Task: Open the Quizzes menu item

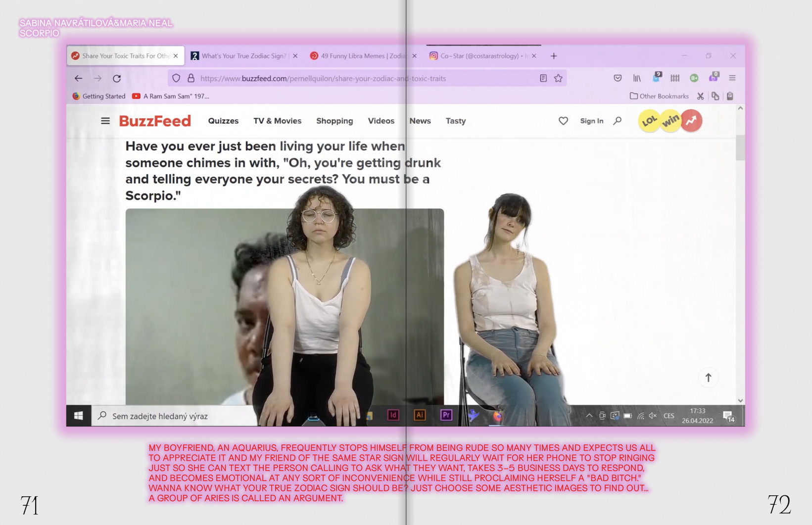Action: (x=223, y=121)
